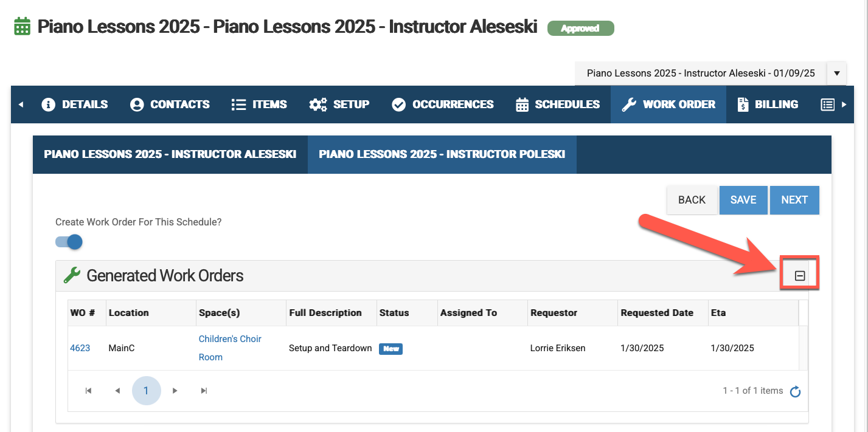This screenshot has width=868, height=432.
Task: Jump to last grid page
Action: coord(204,391)
